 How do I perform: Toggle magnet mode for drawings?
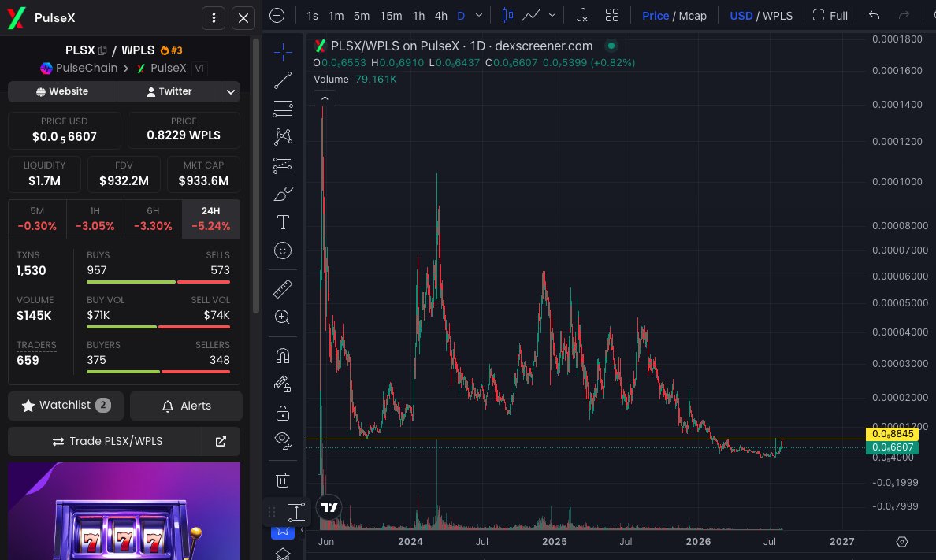pyautogui.click(x=283, y=356)
